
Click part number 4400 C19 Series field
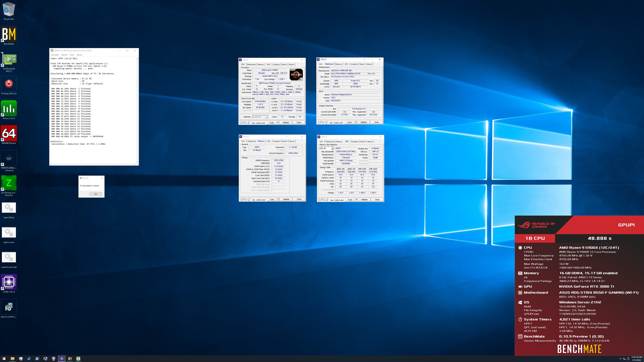point(346,161)
